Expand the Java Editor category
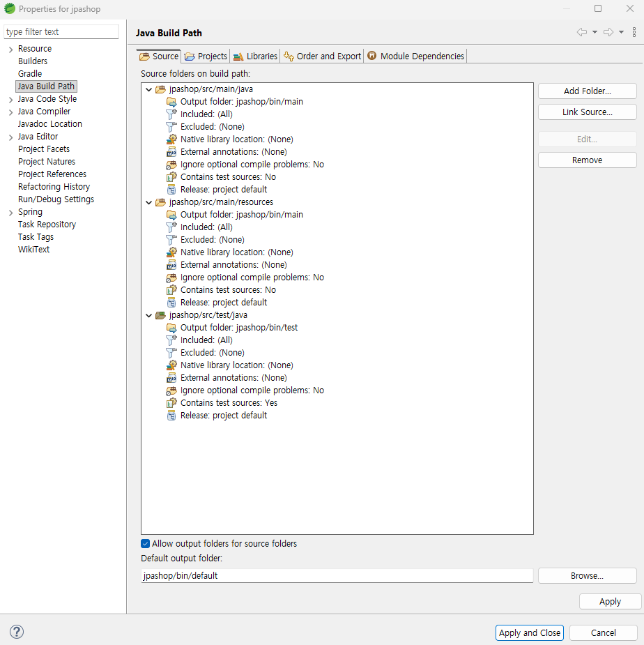644x645 pixels. pyautogui.click(x=10, y=137)
